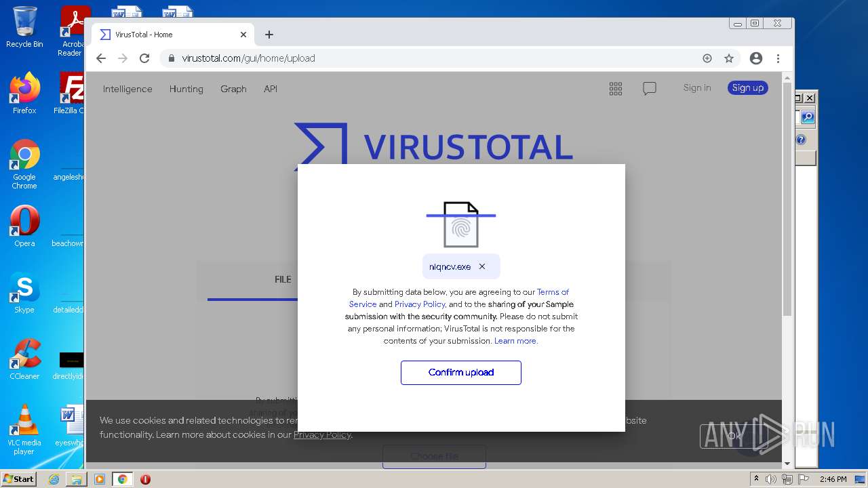Open the Google Chrome desktop shortcut

click(24, 165)
